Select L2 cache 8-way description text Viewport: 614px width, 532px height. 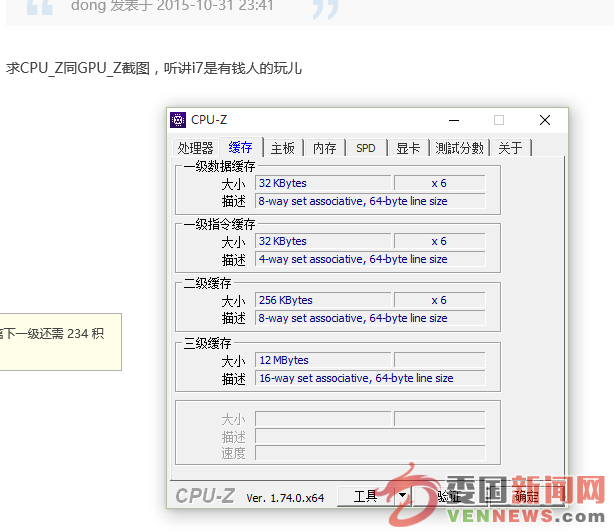tap(370, 318)
